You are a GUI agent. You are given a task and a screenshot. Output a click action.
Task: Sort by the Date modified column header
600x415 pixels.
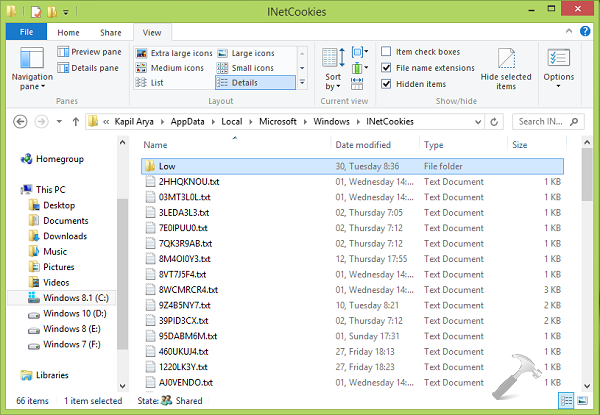363,145
